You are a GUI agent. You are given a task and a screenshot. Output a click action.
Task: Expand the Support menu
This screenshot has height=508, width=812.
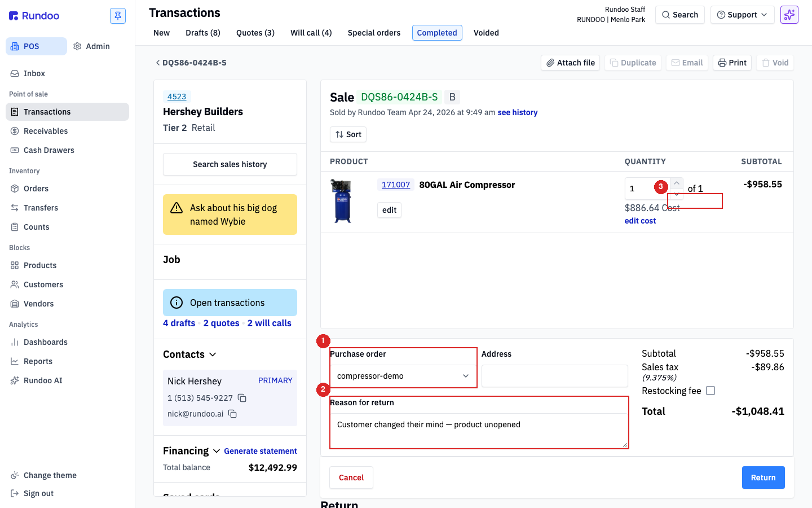(742, 15)
